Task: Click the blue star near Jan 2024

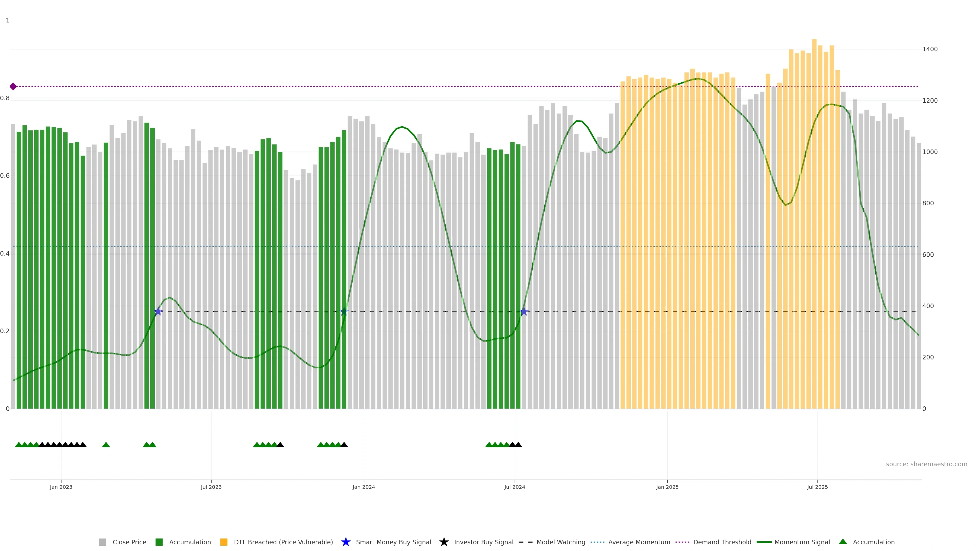Action: [x=344, y=311]
